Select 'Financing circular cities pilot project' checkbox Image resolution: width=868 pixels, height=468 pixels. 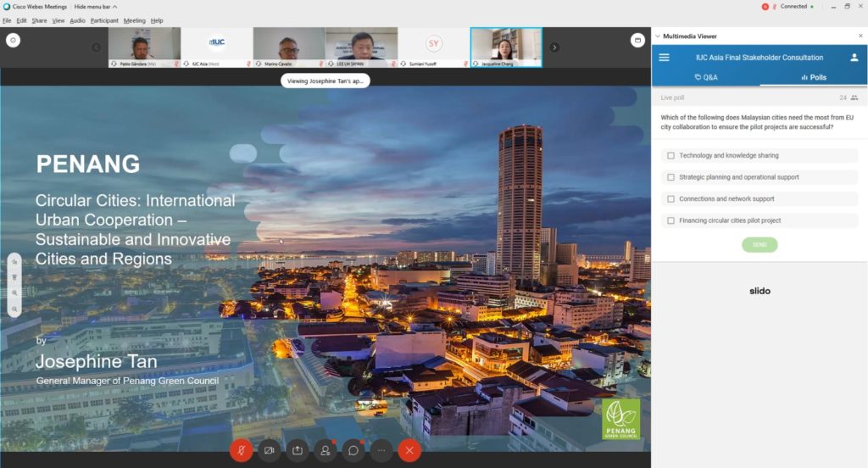[x=670, y=220]
